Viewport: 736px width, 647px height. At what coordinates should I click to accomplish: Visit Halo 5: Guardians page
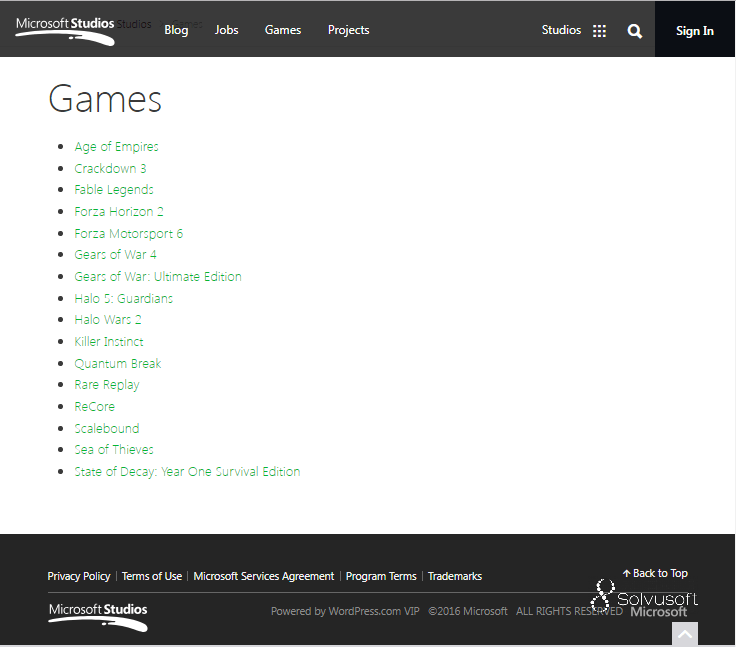pos(123,298)
